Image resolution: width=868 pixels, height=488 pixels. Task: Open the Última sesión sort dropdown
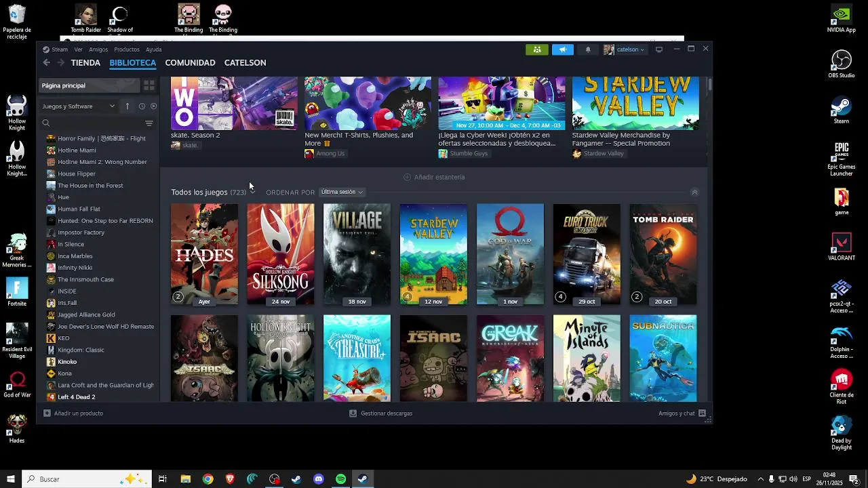[342, 192]
